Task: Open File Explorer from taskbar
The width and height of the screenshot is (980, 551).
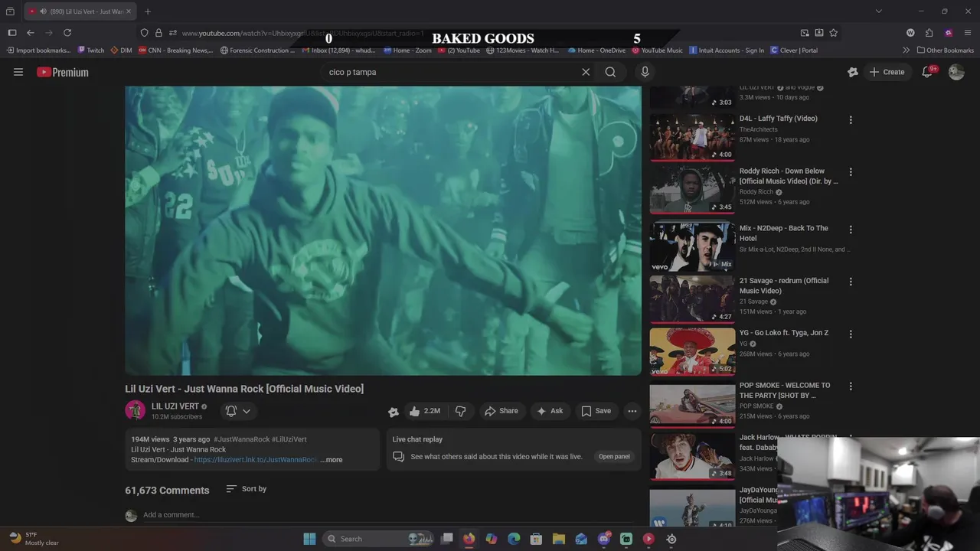Action: click(559, 539)
